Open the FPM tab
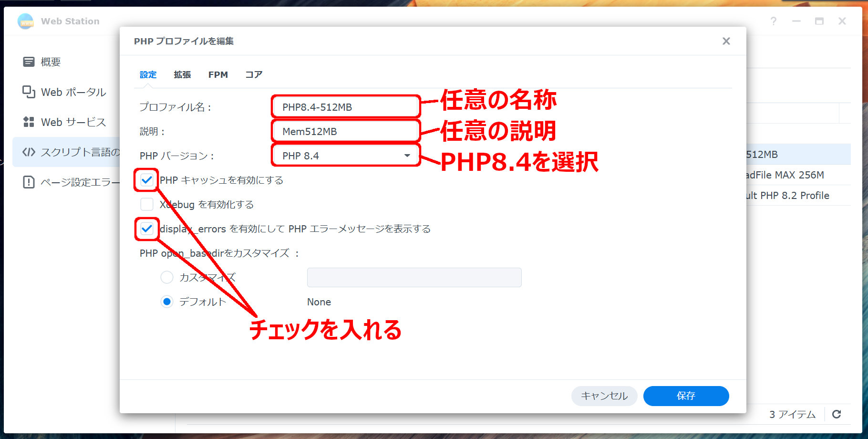This screenshot has width=868, height=439. point(218,74)
